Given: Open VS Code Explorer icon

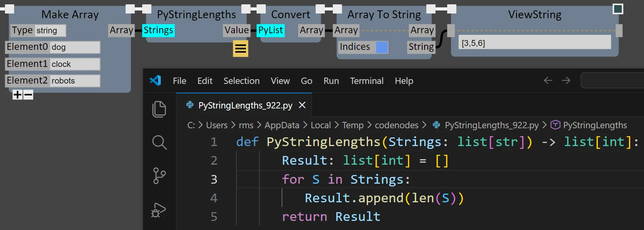Looking at the screenshot, I should click(x=159, y=109).
